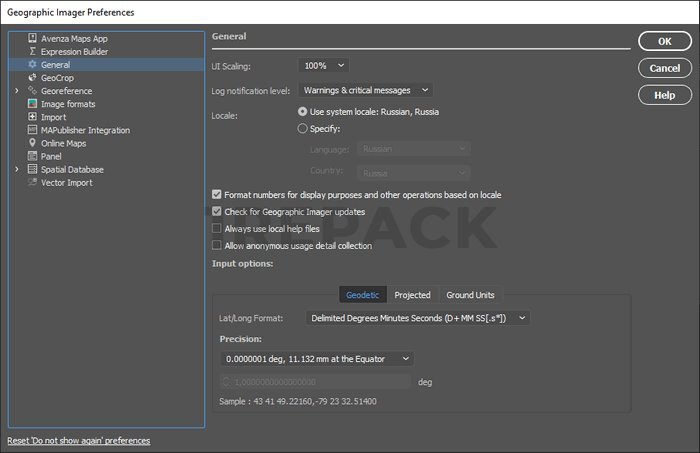This screenshot has width=700, height=453.
Task: Switch to the Ground Units tab
Action: tap(470, 295)
